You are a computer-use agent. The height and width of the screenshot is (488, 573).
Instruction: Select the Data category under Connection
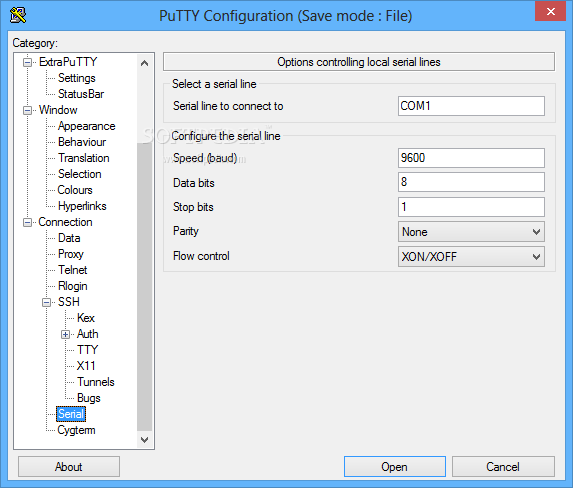point(69,238)
